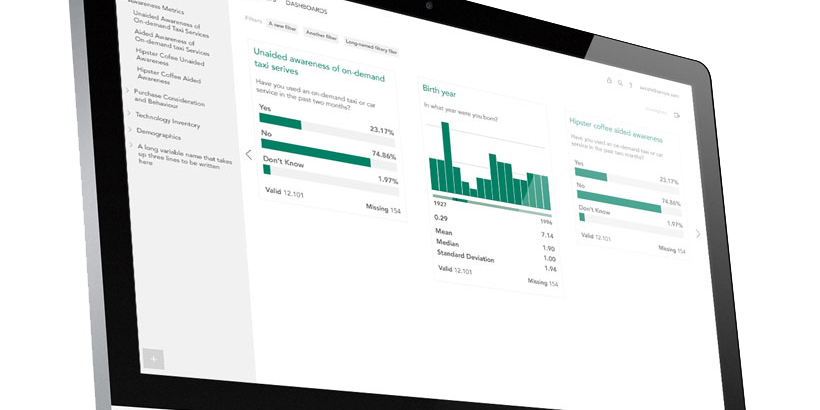Click the left arrow beside the cards

tap(249, 154)
